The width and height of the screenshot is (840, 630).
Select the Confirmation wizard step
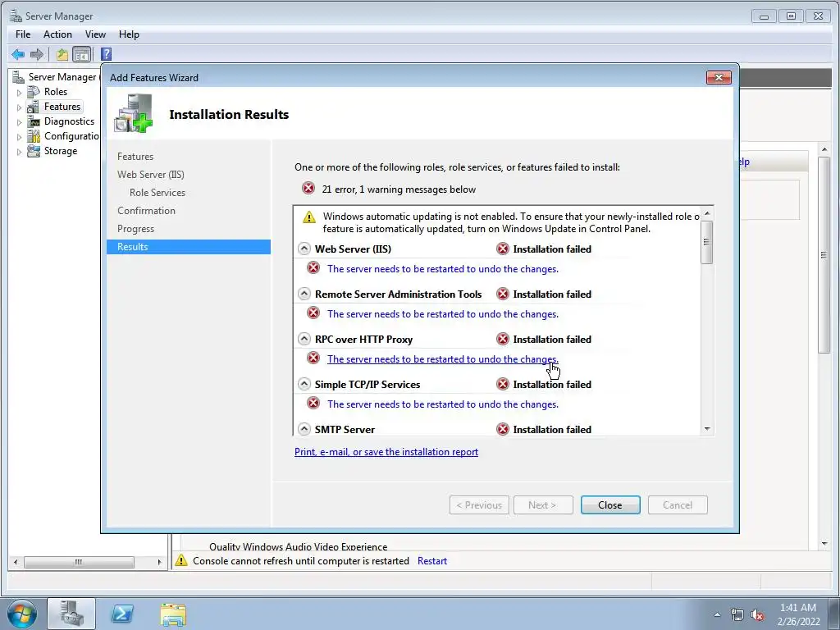[146, 211]
